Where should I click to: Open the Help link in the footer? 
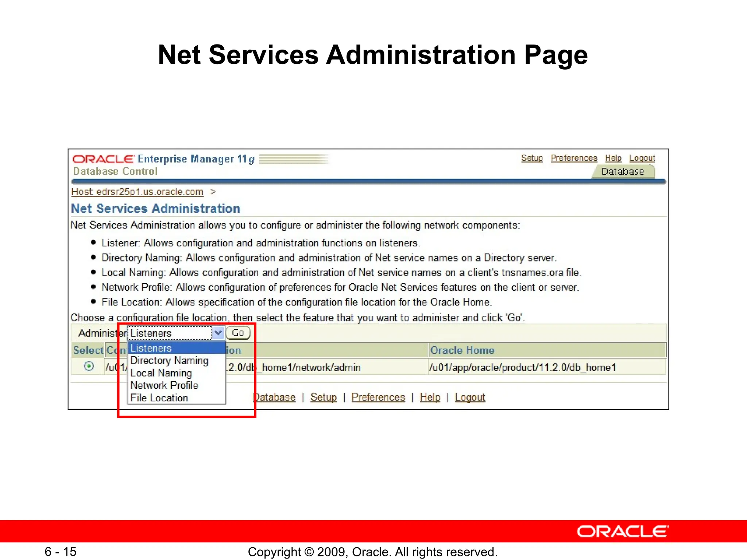[x=430, y=397]
